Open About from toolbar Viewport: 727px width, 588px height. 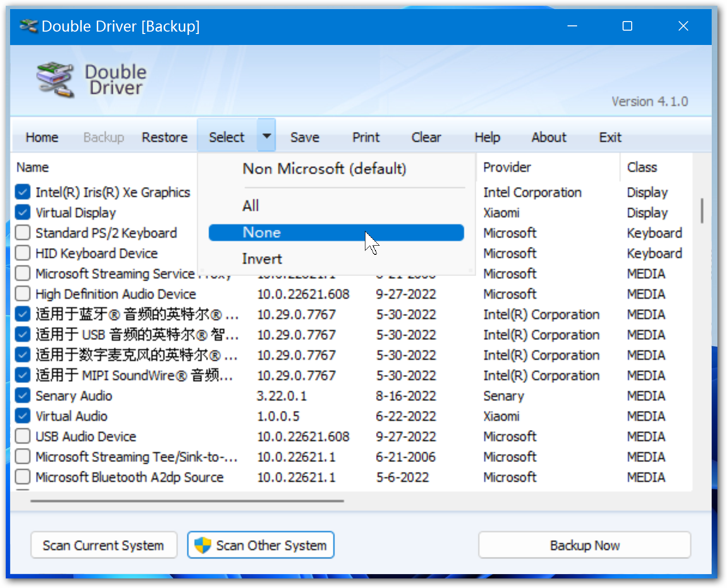coord(549,137)
